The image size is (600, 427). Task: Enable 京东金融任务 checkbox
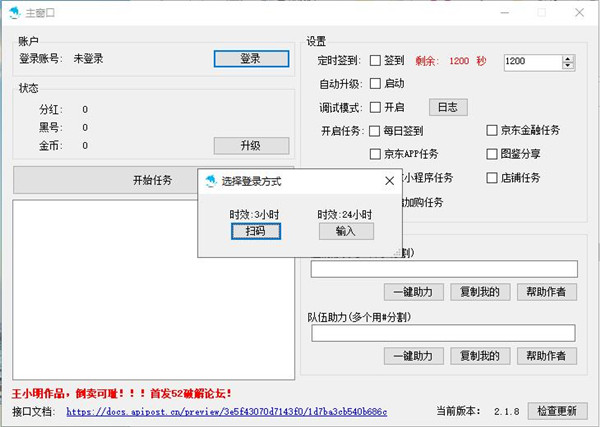tap(492, 131)
